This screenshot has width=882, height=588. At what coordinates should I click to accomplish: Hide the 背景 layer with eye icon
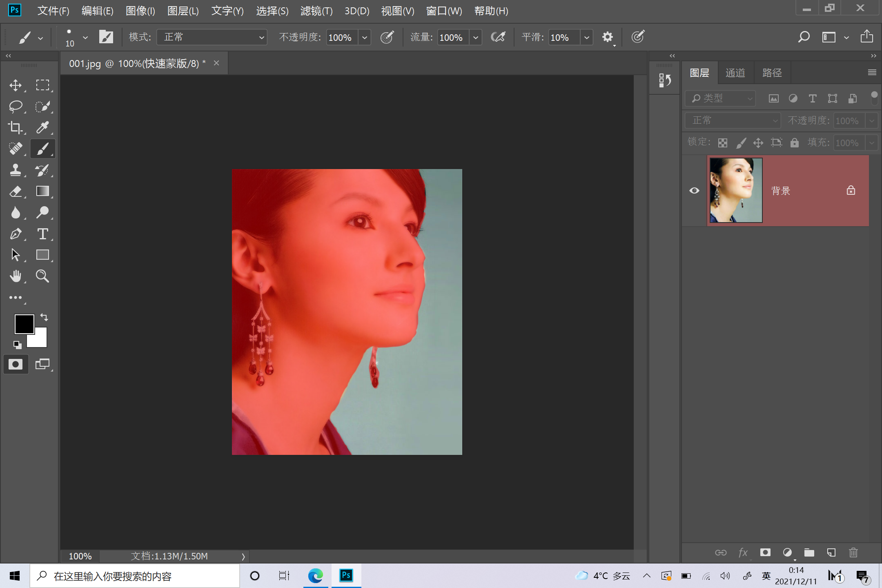(x=694, y=191)
